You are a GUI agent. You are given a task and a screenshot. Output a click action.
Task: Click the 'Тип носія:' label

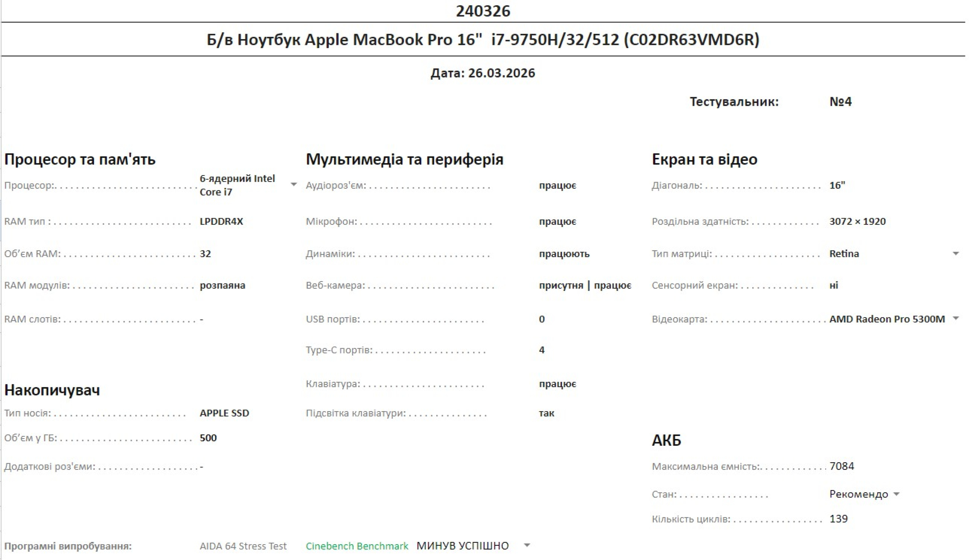point(28,413)
